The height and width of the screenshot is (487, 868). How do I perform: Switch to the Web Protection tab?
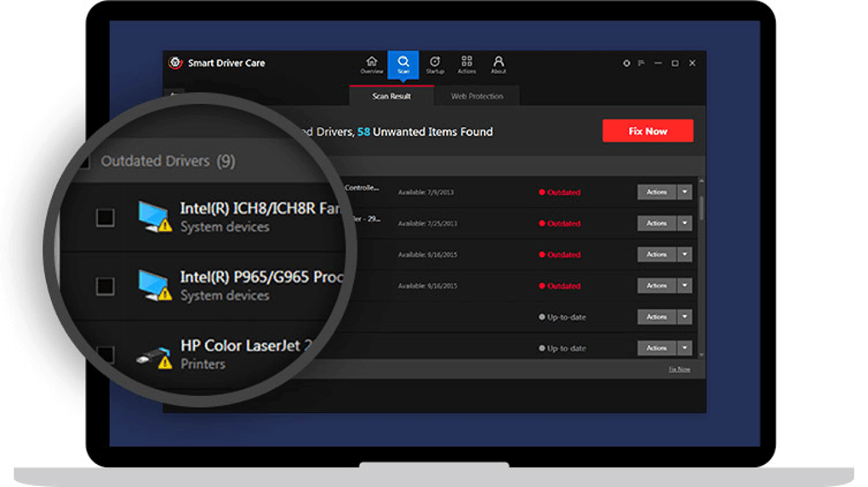(477, 96)
